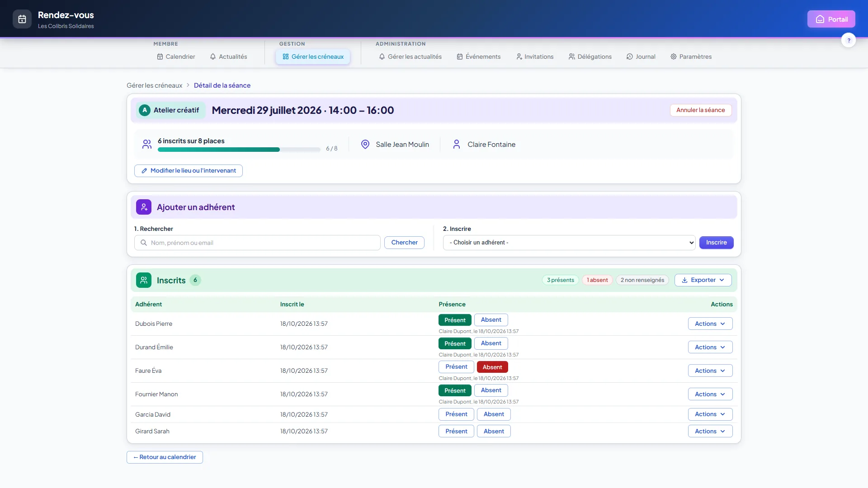Click the Annuler la séance button
This screenshot has height=488, width=868.
click(x=700, y=110)
